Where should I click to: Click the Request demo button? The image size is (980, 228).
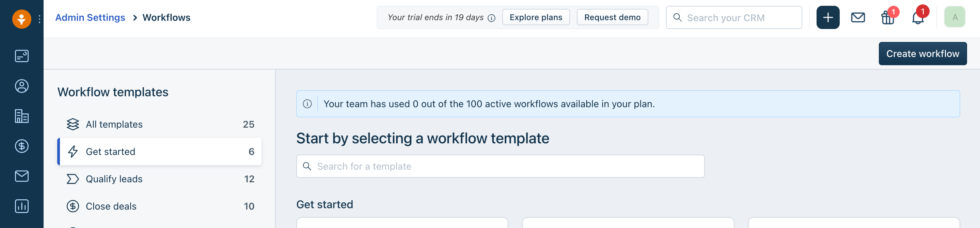(612, 17)
